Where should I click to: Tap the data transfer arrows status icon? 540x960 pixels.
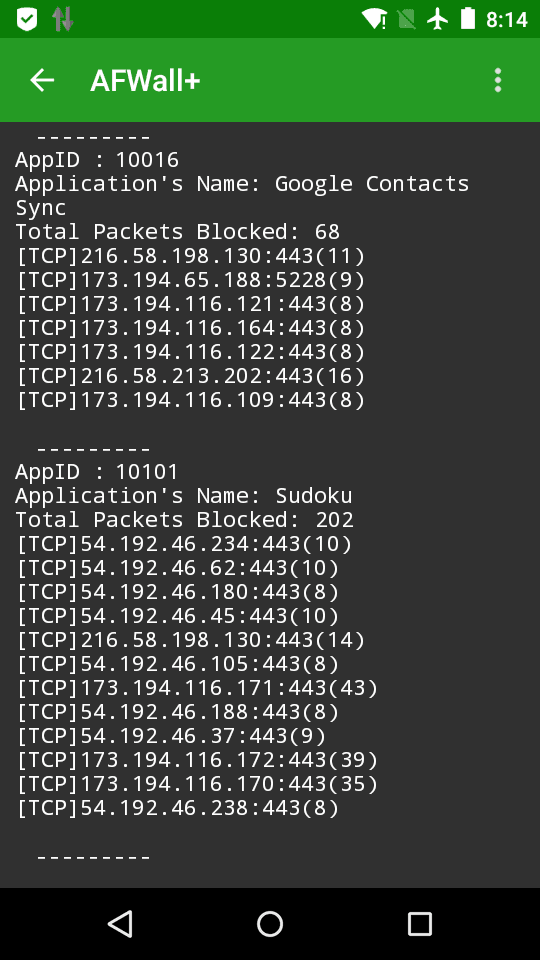62,20
